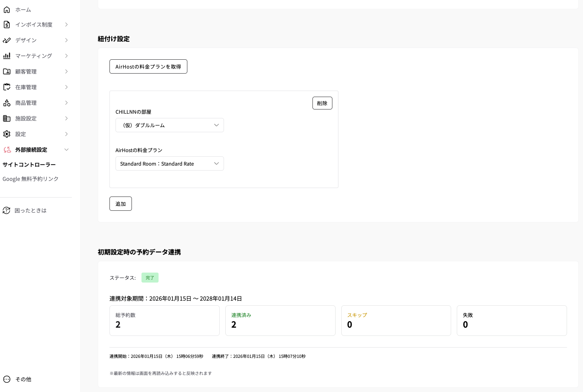Open the CHILLNNの部屋 room dropdown
Viewport: 583px width, 392px height.
(x=170, y=125)
